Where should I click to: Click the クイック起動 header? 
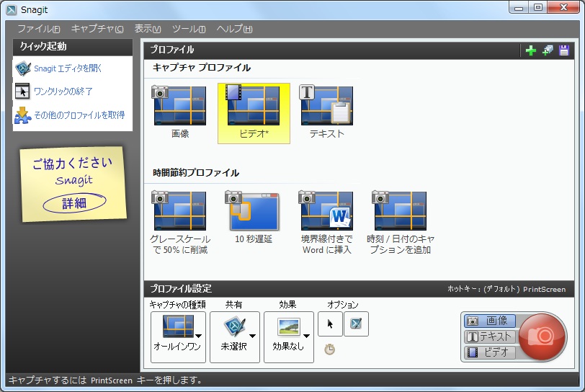point(43,47)
